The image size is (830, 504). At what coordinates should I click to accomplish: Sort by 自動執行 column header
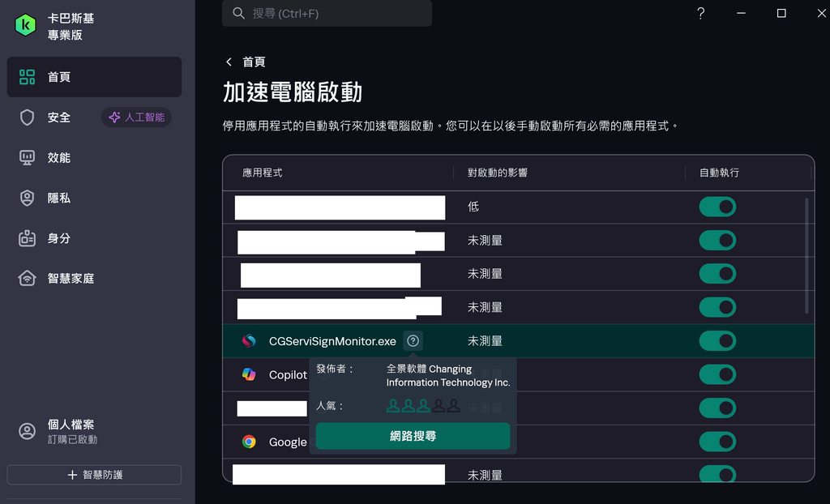[x=720, y=173]
